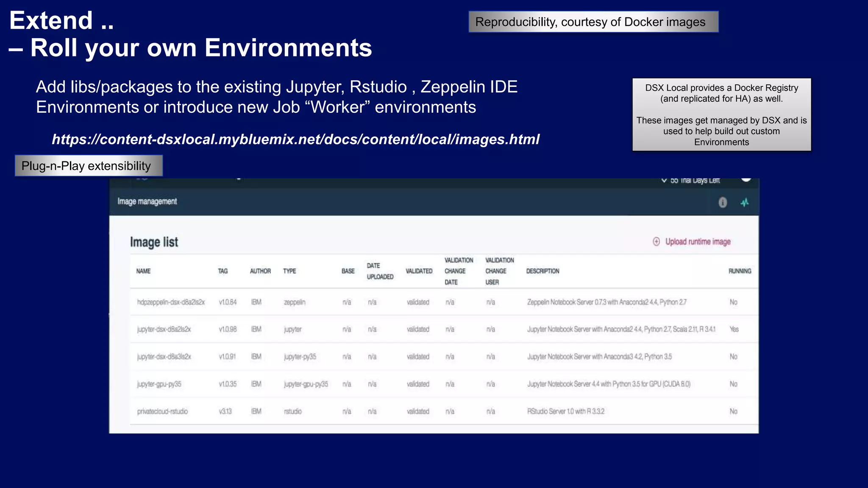Click the Jupyter Notebook Server GPU description

click(x=609, y=384)
